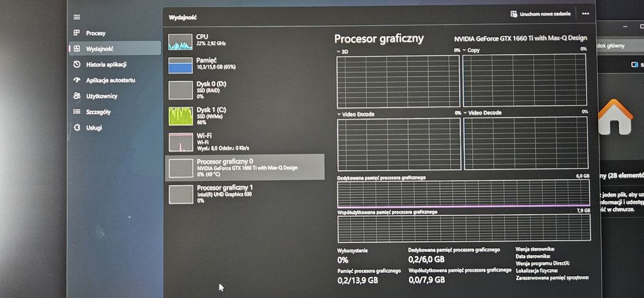This screenshot has width=644, height=298.
Task: Click Uruchom nowe zadanie button
Action: [540, 14]
